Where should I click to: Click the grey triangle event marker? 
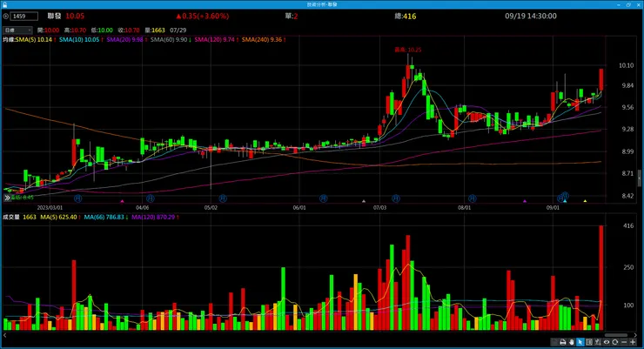click(x=364, y=201)
